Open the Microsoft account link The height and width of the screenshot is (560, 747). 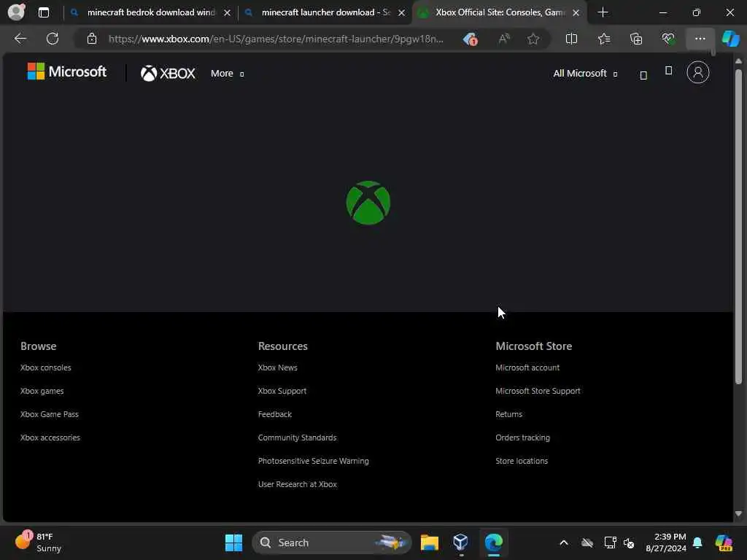tap(527, 367)
